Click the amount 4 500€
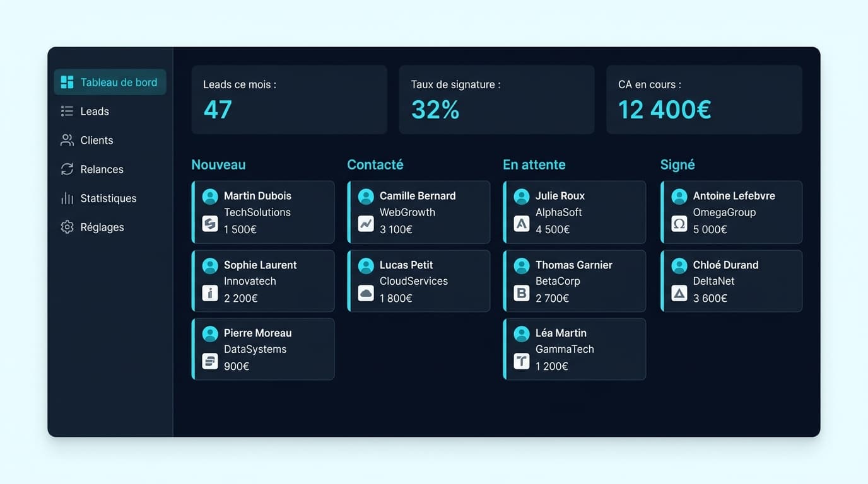 (x=553, y=229)
